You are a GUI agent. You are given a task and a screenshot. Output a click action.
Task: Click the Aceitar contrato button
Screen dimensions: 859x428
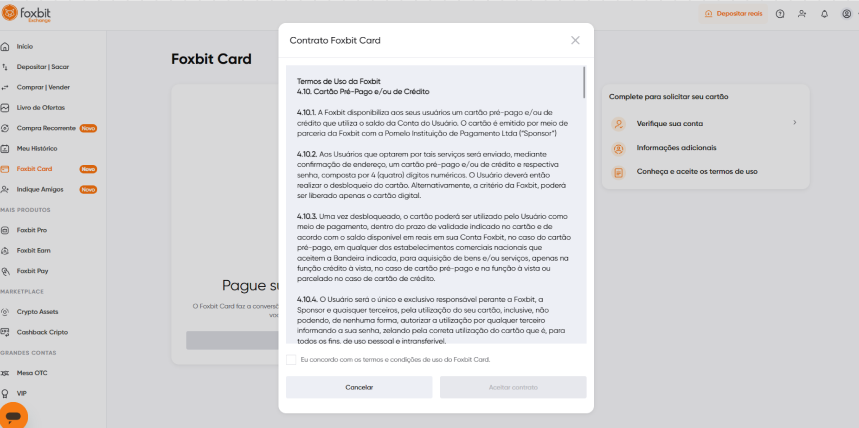(513, 387)
